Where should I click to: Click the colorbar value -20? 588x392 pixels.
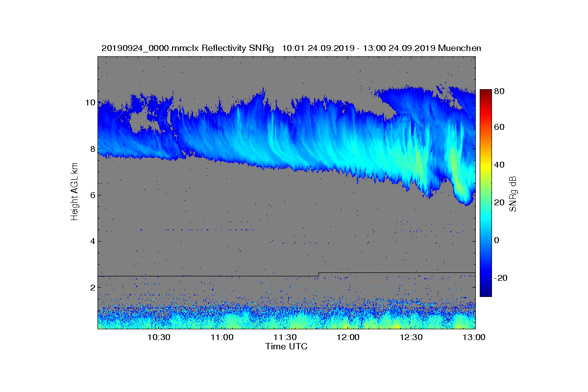[x=501, y=278]
